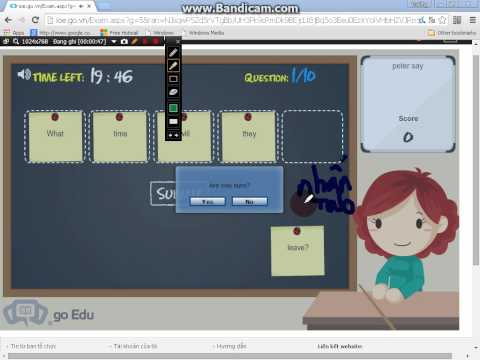This screenshot has height=360, width=480.
Task: Click the 'they' sticky note
Action: [249, 137]
